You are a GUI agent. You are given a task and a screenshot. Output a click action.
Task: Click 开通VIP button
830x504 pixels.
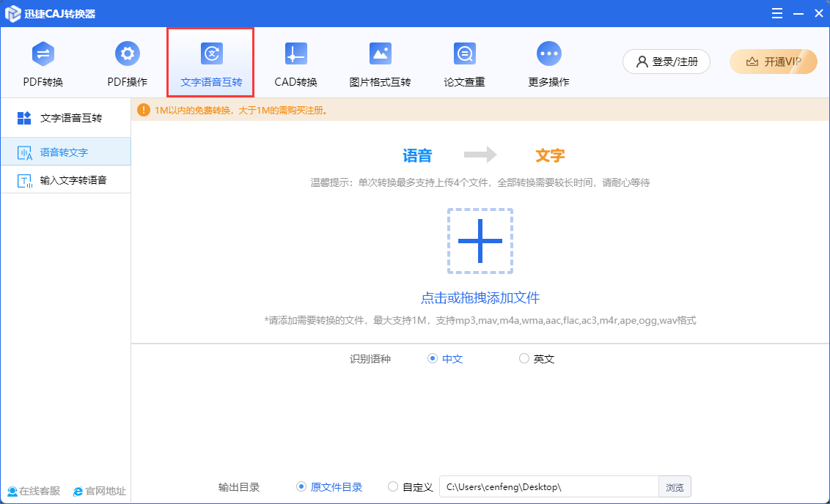774,62
